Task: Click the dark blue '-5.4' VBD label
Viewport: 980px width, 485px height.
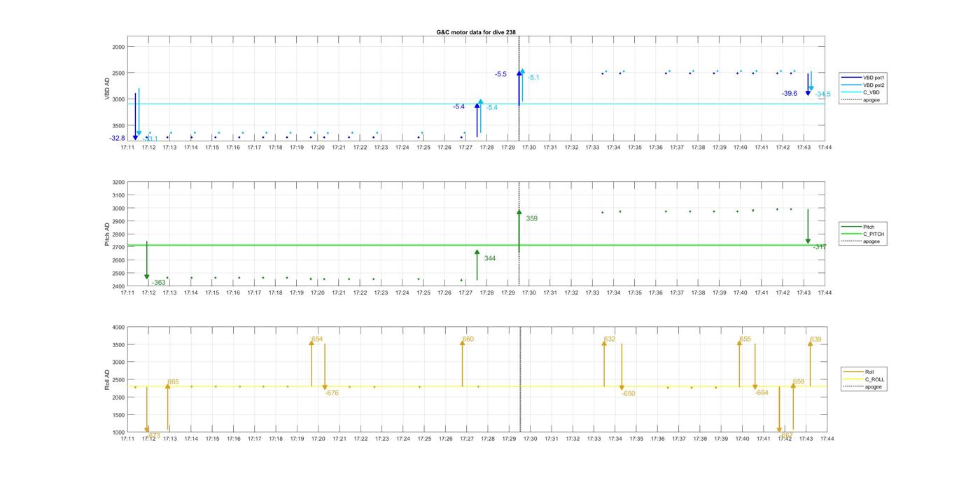Action: [x=459, y=106]
